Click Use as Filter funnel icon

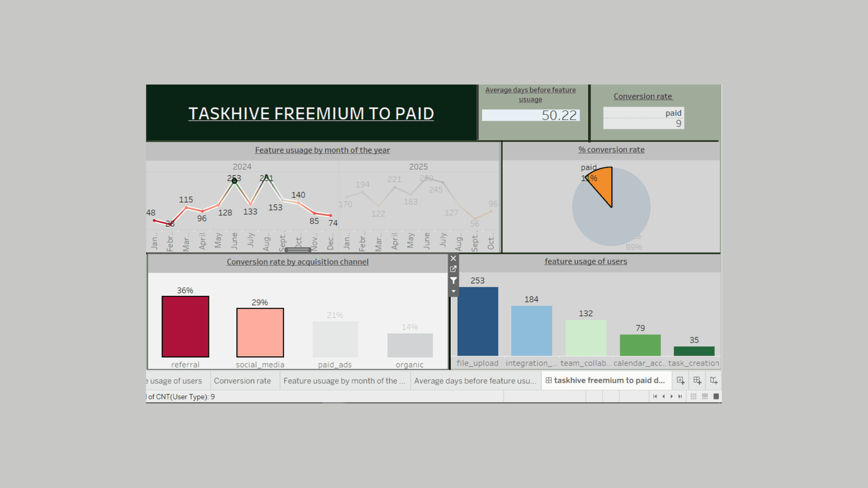[x=453, y=281]
